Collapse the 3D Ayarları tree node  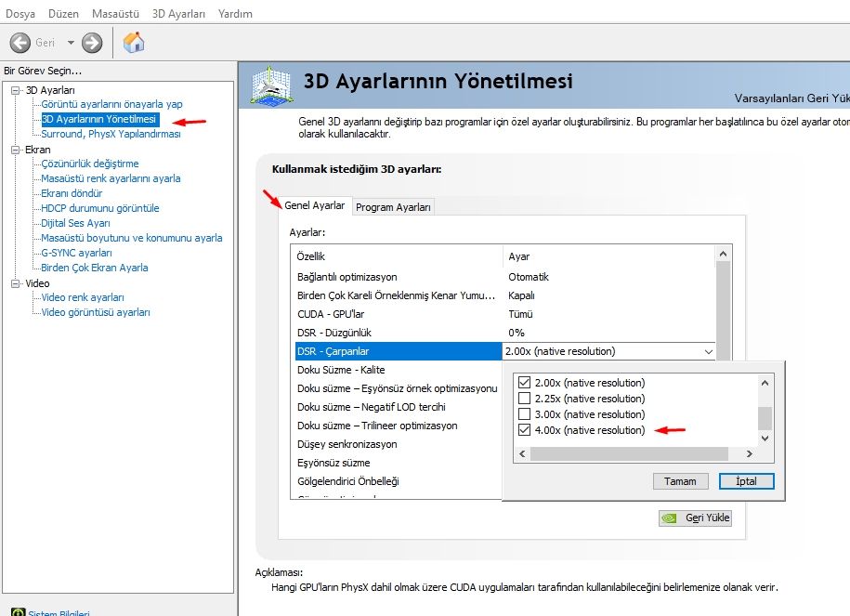click(15, 90)
